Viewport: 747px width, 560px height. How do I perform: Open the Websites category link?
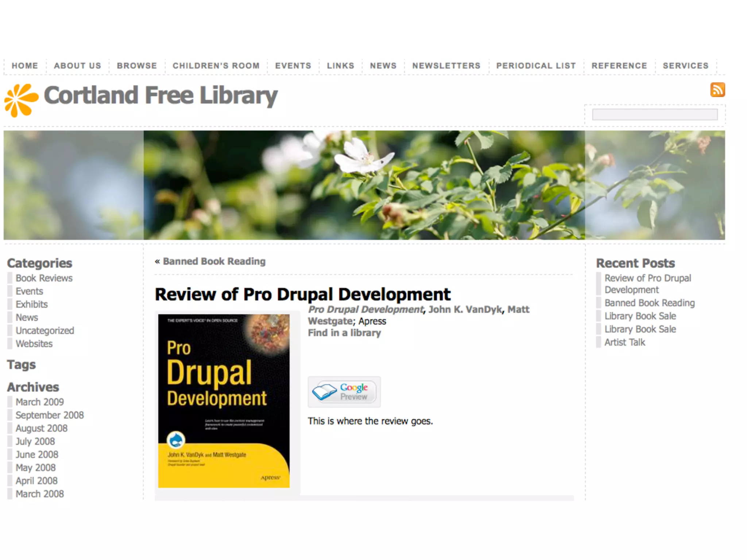(x=34, y=344)
